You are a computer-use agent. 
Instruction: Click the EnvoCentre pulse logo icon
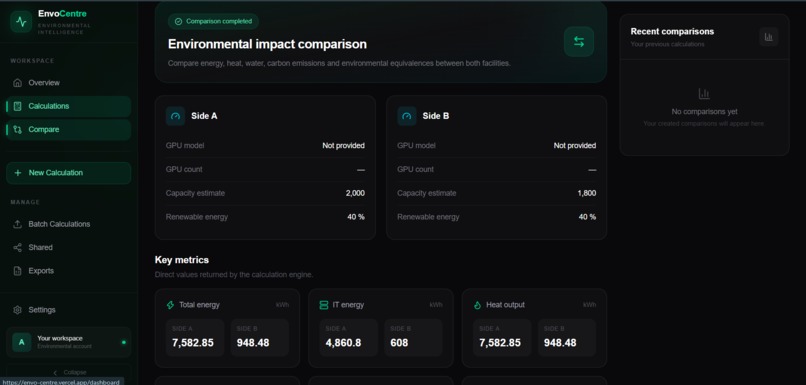coord(21,22)
